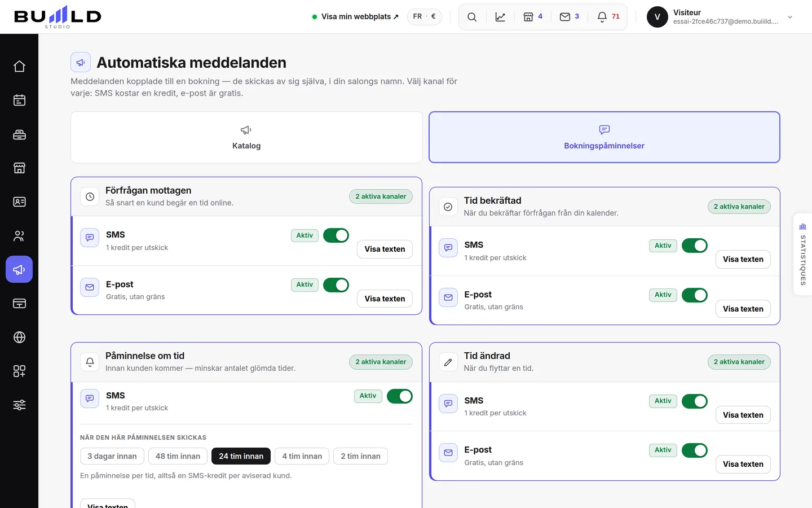The height and width of the screenshot is (508, 812).
Task: Select the 48 tim innan option
Action: tap(178, 456)
